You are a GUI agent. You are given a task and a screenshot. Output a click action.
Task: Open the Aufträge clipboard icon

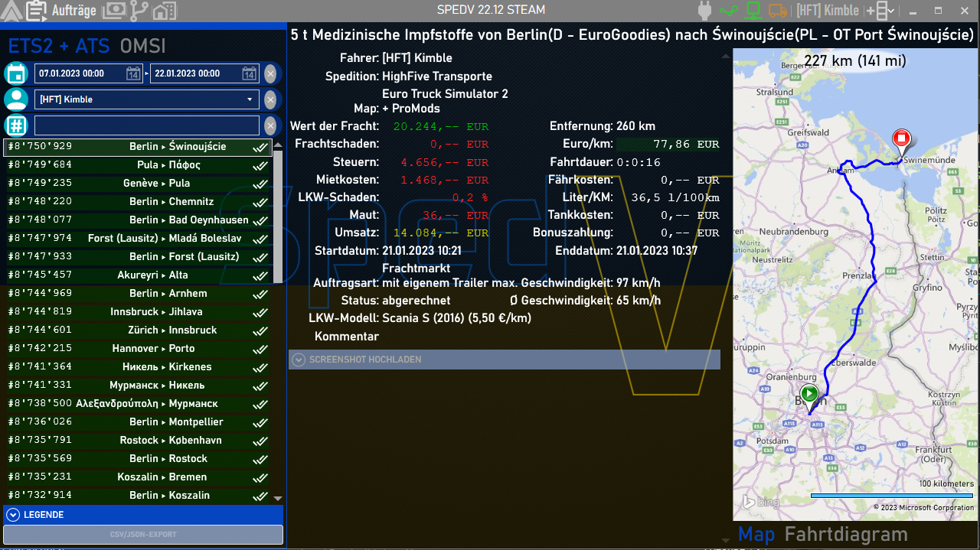[35, 11]
